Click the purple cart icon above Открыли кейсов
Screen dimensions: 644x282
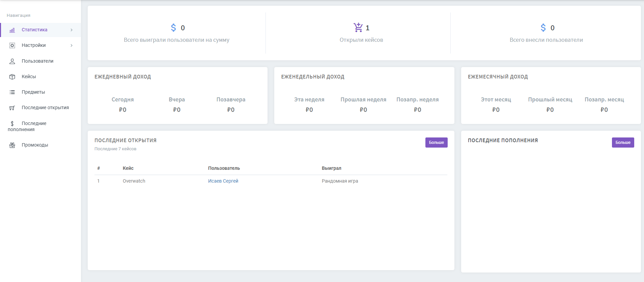coord(358,27)
